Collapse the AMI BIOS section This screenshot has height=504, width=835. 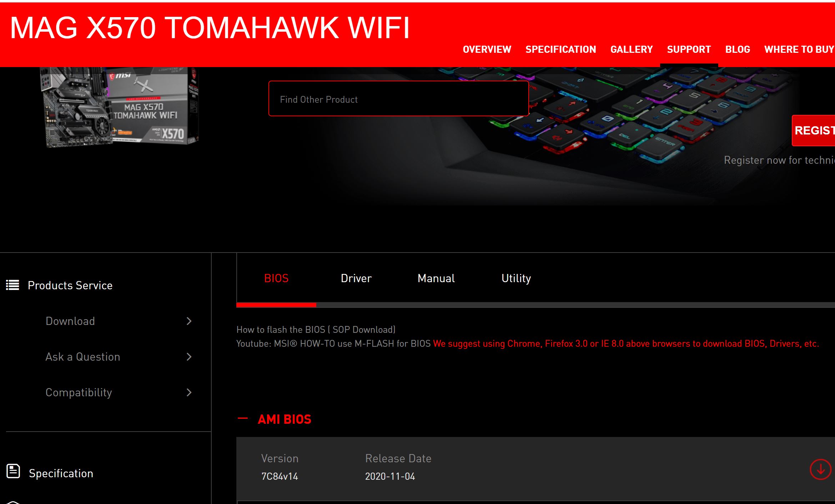point(243,419)
